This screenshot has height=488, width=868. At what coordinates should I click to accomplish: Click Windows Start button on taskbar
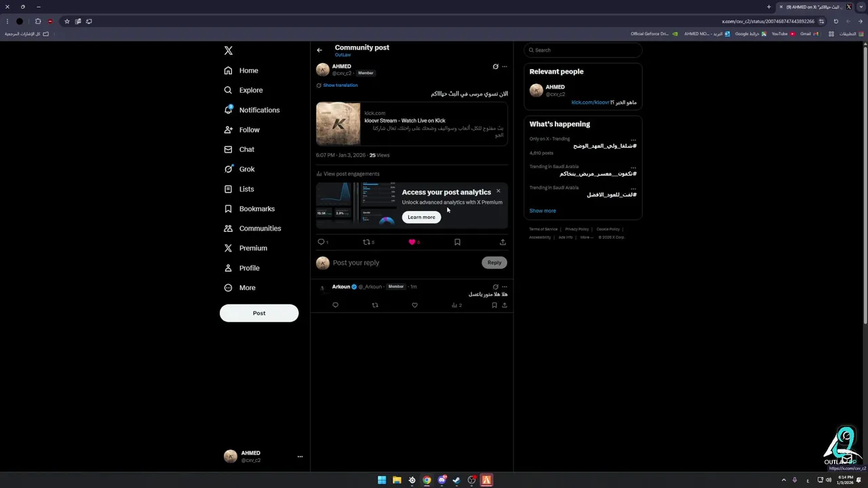[382, 480]
